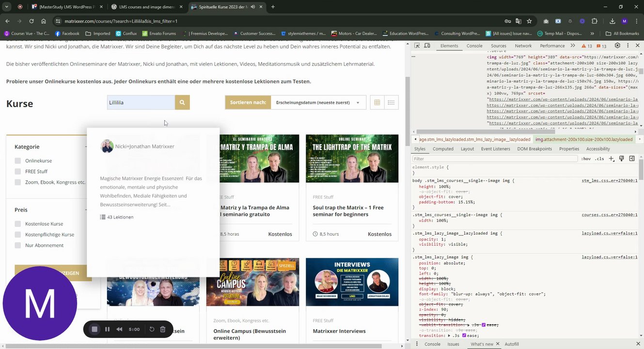Open DevTools settings gear
Viewport: 644px width, 349px height.
pyautogui.click(x=617, y=46)
